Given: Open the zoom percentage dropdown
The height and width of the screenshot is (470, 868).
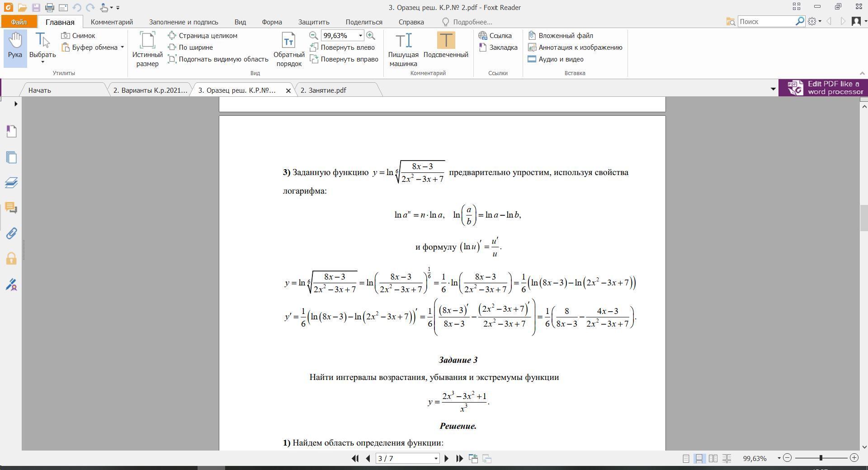Looking at the screenshot, I should click(x=360, y=36).
